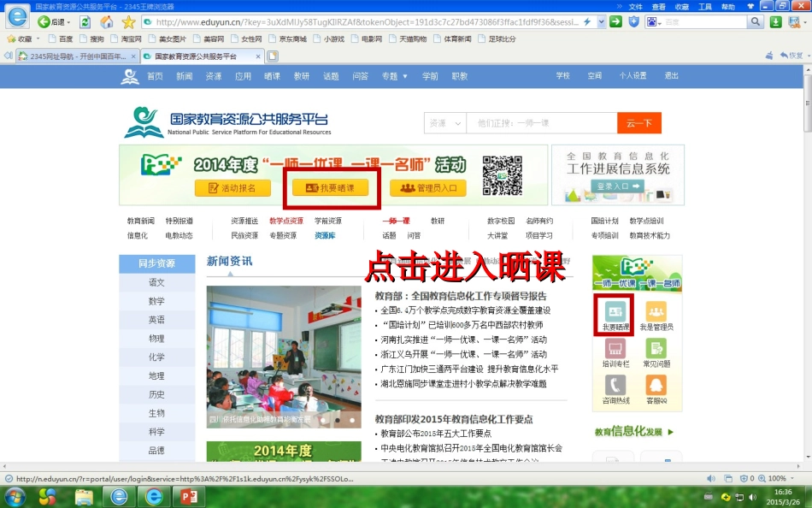Open the 资源 item in navigation bar
This screenshot has height=508, width=812.
pos(213,76)
